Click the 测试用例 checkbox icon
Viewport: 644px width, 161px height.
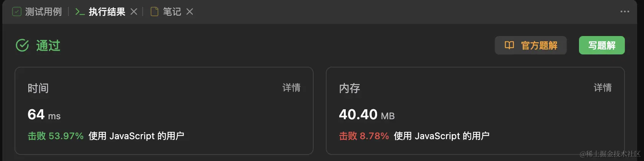tap(17, 12)
